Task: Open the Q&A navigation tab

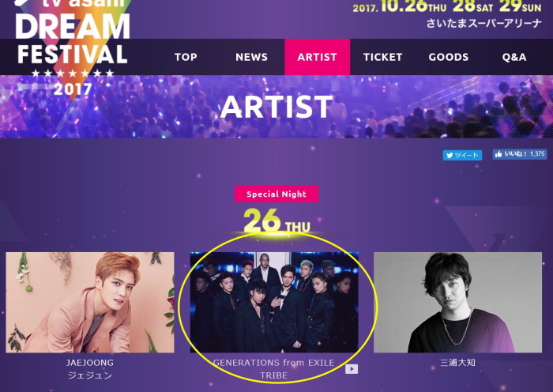Action: point(514,57)
